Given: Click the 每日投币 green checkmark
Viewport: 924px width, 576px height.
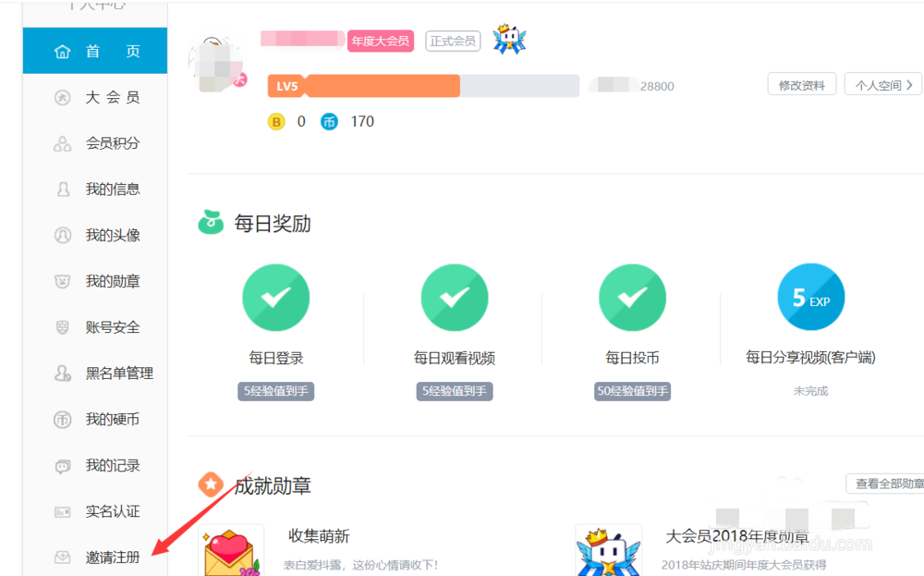Looking at the screenshot, I should pos(633,297).
